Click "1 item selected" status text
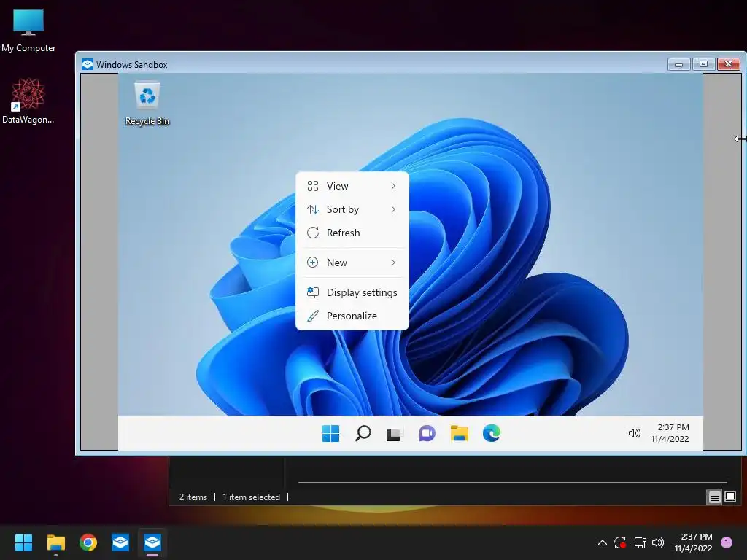The image size is (747, 560). 251,497
